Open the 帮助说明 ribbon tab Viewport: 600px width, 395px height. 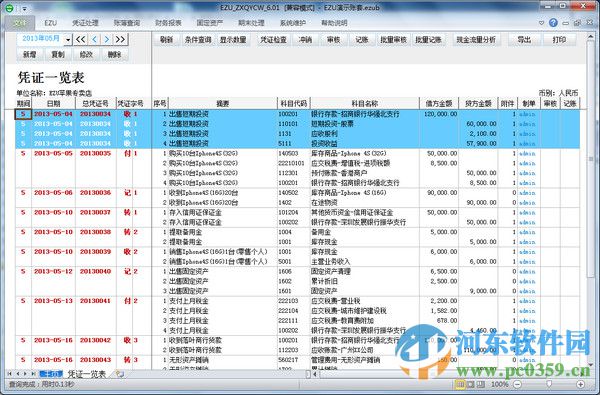[334, 23]
